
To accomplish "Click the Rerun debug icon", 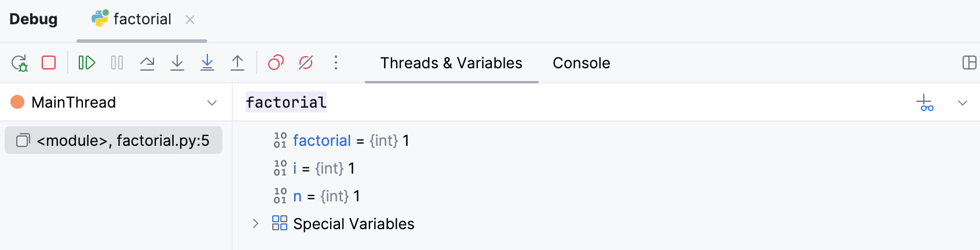I will [20, 62].
